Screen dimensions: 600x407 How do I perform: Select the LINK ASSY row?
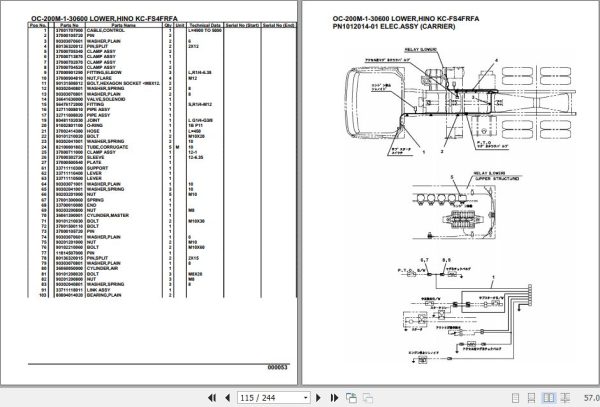click(162, 290)
